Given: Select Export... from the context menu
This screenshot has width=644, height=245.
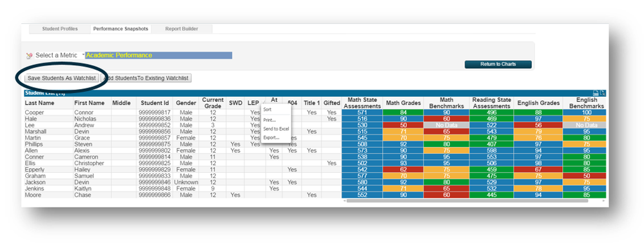Looking at the screenshot, I should coord(271,137).
